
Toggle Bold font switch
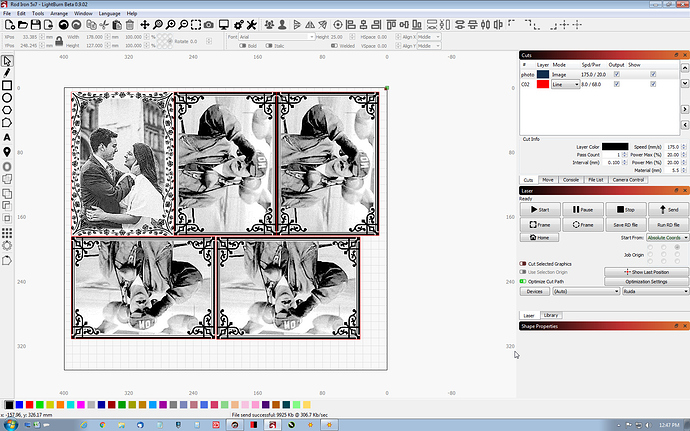[242, 46]
